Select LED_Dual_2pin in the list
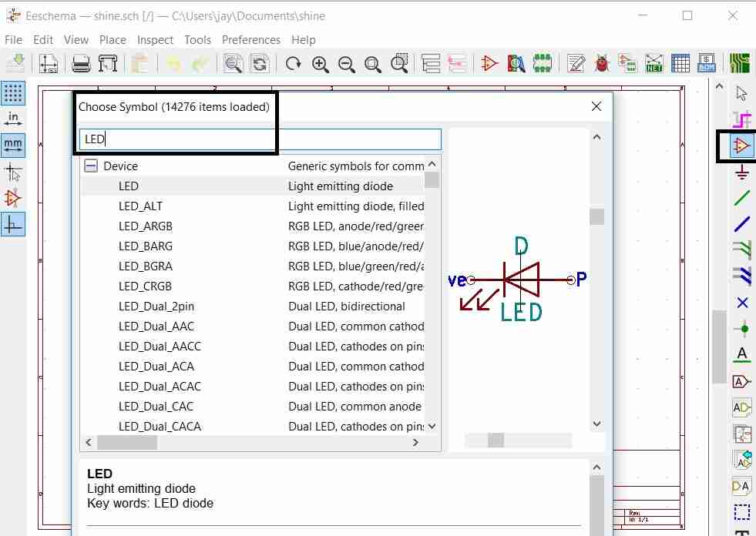The height and width of the screenshot is (536, 756). coord(253,306)
